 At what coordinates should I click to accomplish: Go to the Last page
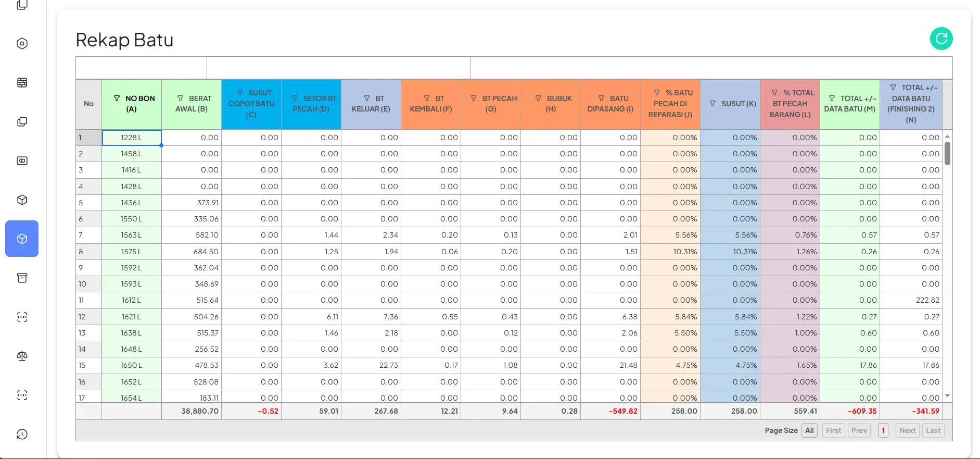[x=933, y=430]
